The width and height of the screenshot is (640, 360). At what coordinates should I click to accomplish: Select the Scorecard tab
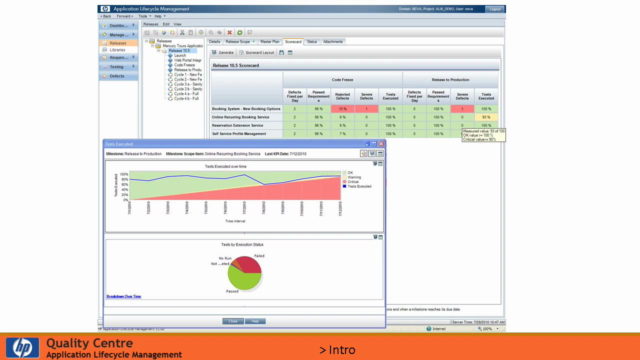[293, 42]
